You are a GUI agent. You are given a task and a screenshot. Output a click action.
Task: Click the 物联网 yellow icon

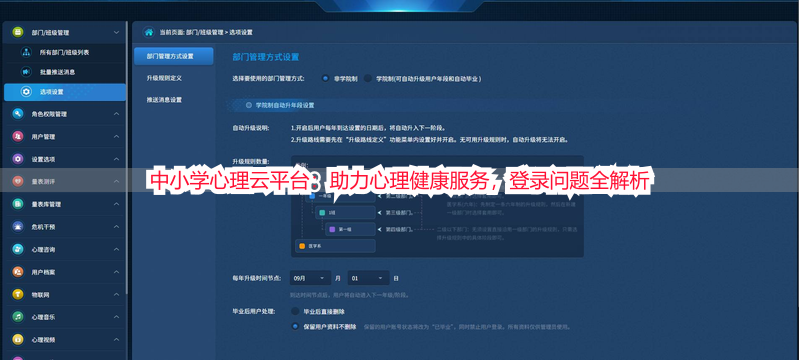[x=18, y=294]
